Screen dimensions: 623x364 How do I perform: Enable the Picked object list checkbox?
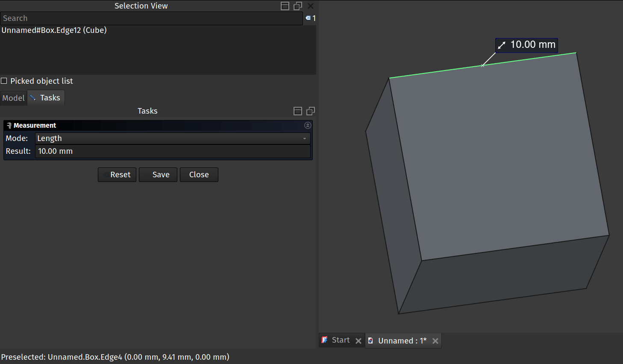tap(4, 81)
